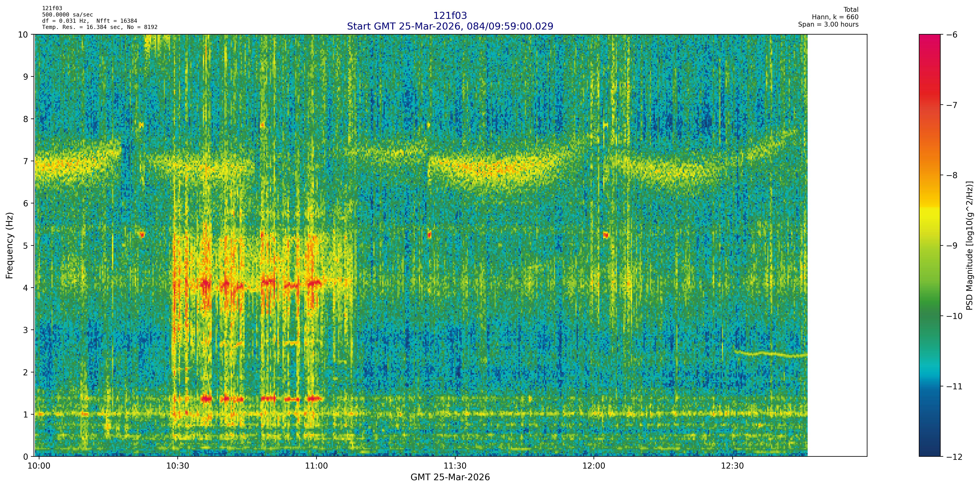Screen dimensions: 980x488
Task: Click the '-9' colorbar tick label
Action: pos(952,246)
